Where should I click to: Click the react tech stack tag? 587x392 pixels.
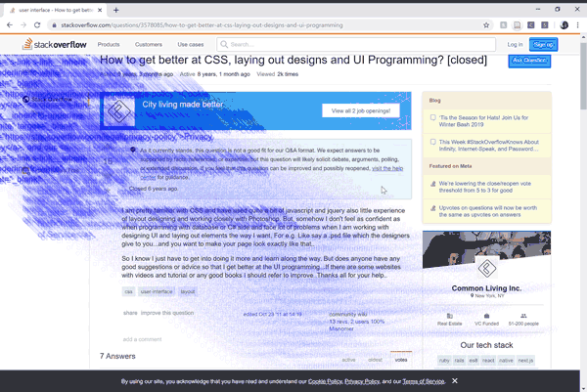[x=488, y=361]
